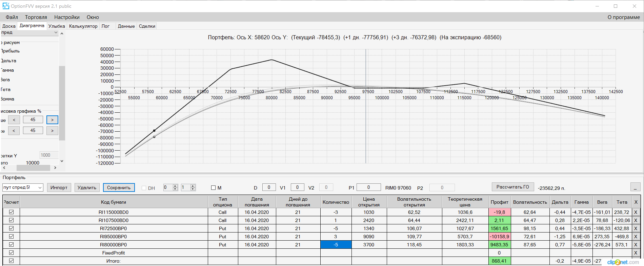Click the OptionFVV app icon in title bar
Image resolution: width=644 pixels, height=266 pixels.
pyautogui.click(x=6, y=6)
